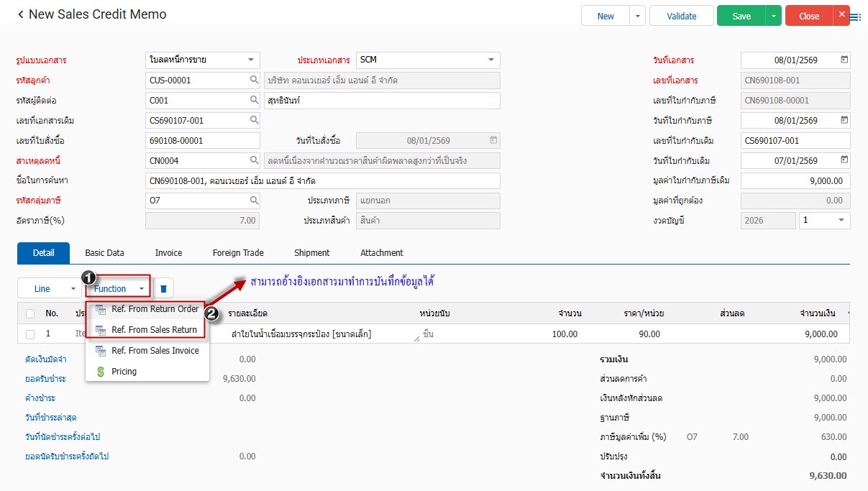Viewport: 868px width, 491px height.
Task: Click search icon for tax group O7
Action: (x=254, y=201)
